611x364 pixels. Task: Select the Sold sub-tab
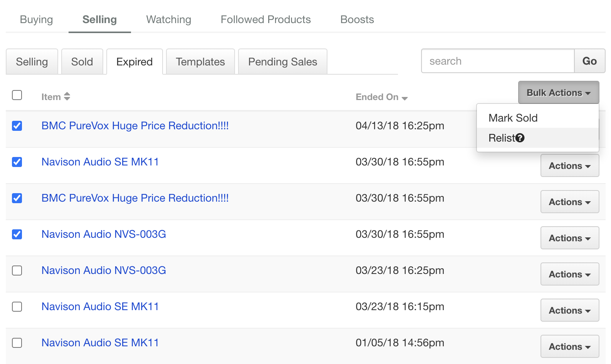point(82,62)
